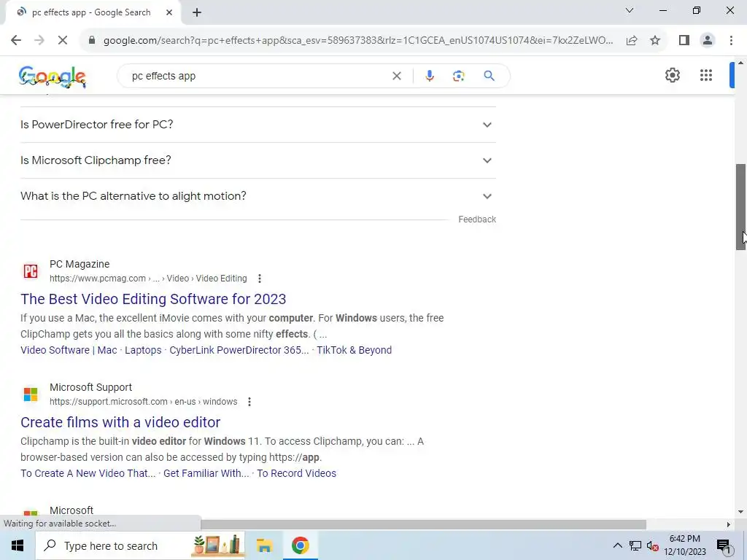This screenshot has width=747, height=560.
Task: Open 'CyberLink PowerDirector 365...' sitelink
Action: click(239, 350)
